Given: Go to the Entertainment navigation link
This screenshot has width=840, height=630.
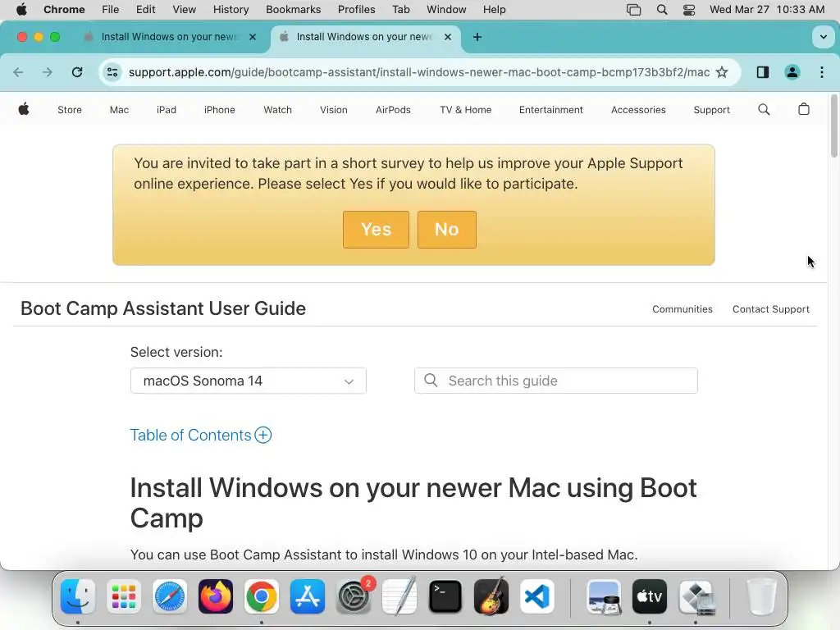Looking at the screenshot, I should click(x=550, y=110).
